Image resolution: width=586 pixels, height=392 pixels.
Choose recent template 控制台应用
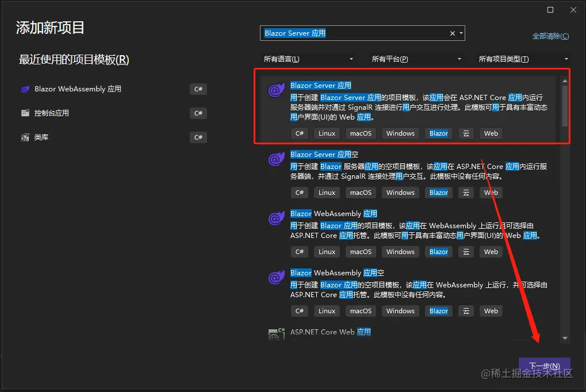pyautogui.click(x=52, y=113)
